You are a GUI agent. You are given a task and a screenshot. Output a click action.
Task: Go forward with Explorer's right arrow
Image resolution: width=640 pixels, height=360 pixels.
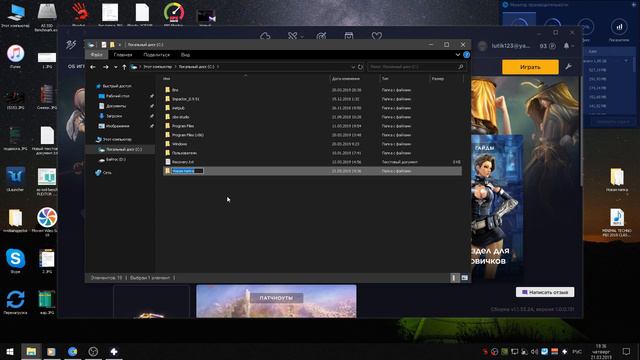click(106, 67)
